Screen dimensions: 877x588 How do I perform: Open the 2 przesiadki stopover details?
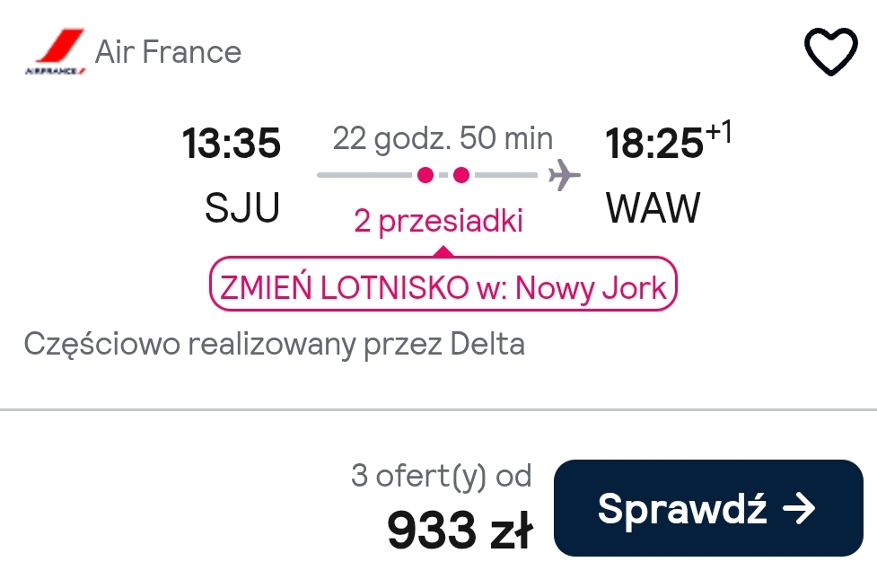pos(438,221)
